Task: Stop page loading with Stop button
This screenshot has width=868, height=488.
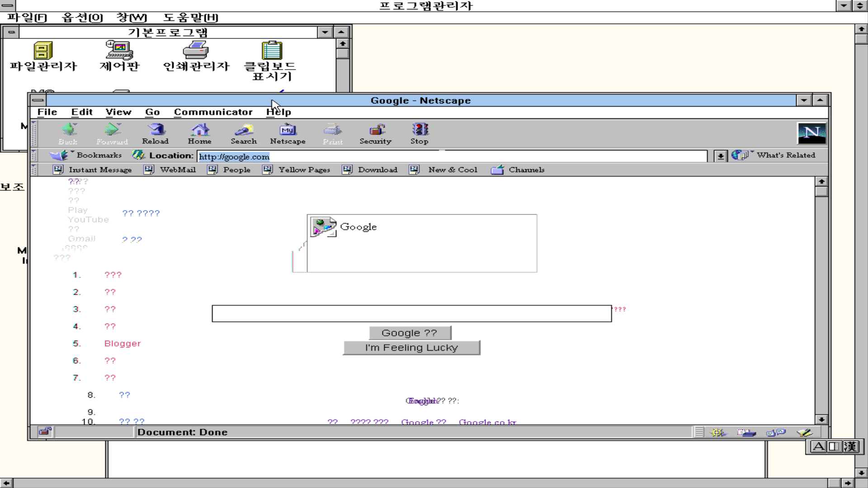Action: (420, 134)
